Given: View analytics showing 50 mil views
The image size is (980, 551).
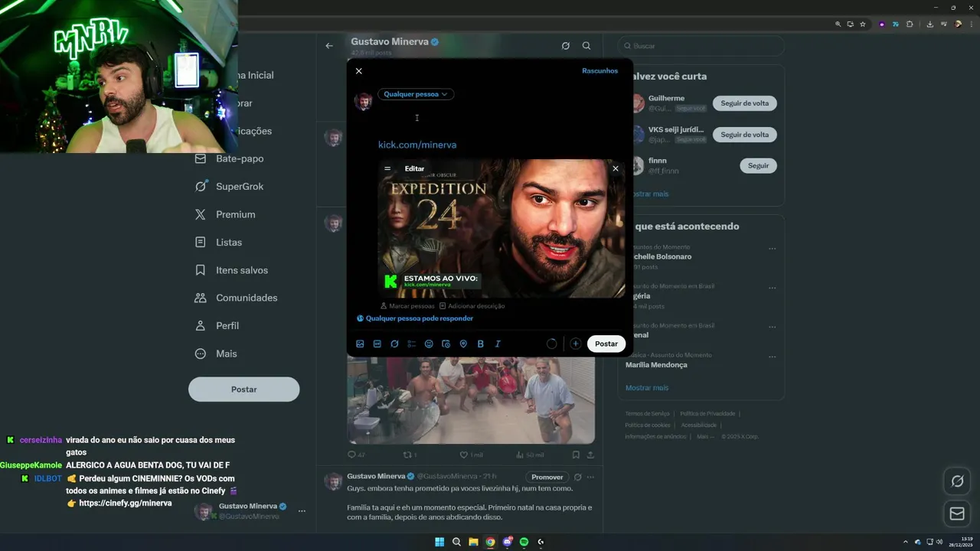Looking at the screenshot, I should tap(530, 455).
